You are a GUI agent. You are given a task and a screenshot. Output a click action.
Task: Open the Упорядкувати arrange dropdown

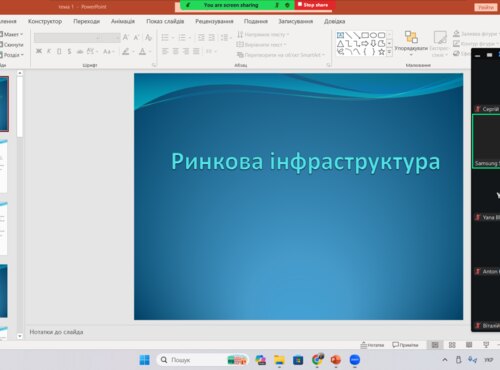click(x=411, y=44)
